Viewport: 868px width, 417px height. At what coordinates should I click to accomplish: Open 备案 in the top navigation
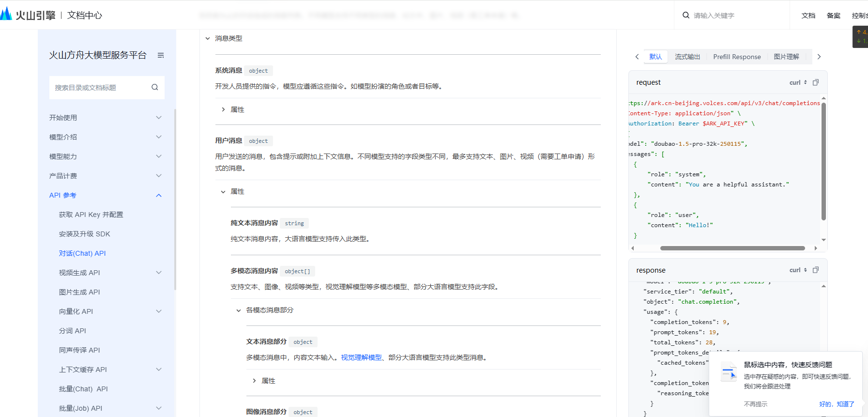834,15
